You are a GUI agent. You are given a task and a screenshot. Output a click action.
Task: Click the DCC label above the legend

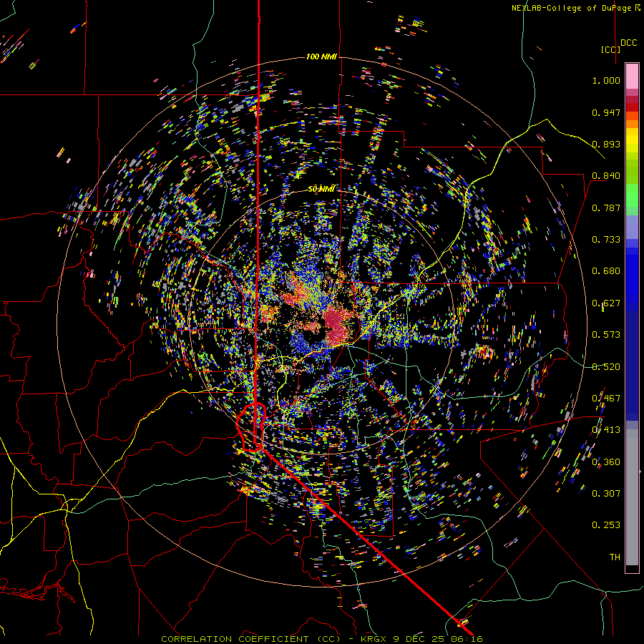(x=628, y=43)
